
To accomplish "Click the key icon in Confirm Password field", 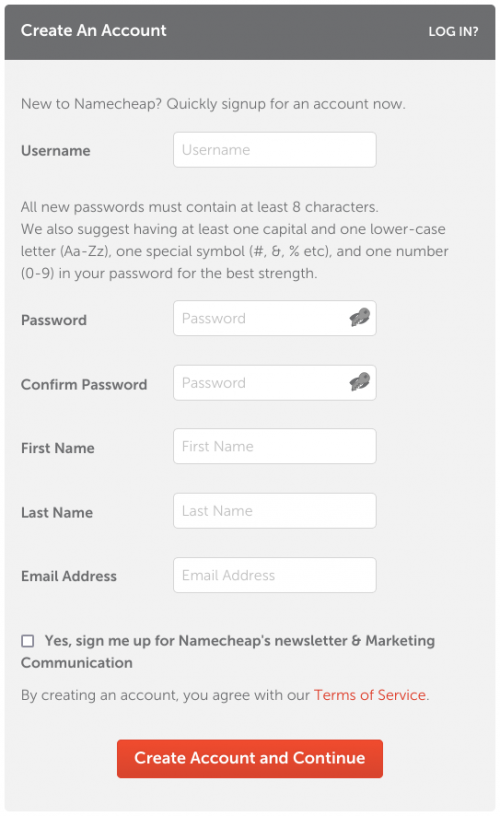I will point(360,382).
